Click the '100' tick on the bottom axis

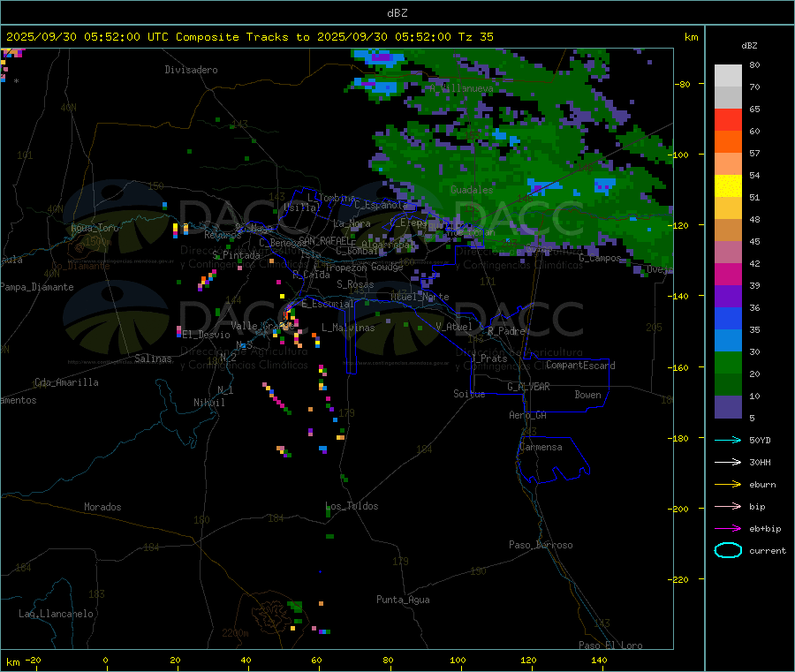tap(458, 660)
